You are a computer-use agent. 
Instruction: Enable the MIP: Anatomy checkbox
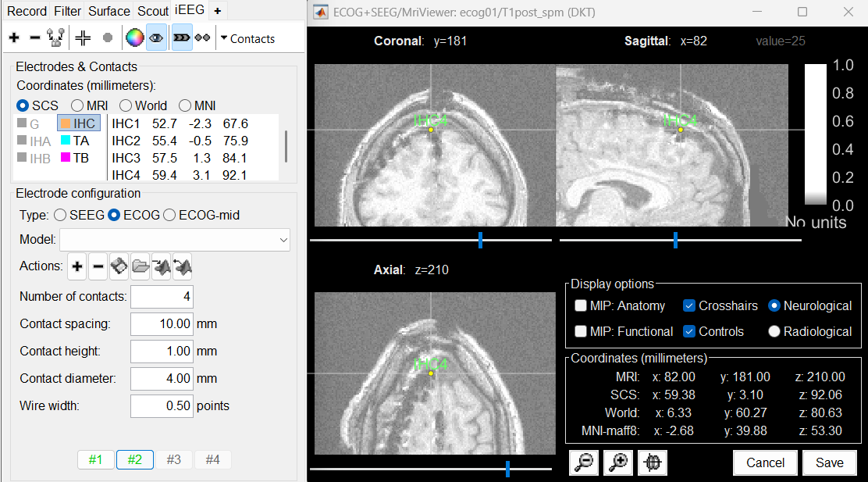coord(581,306)
